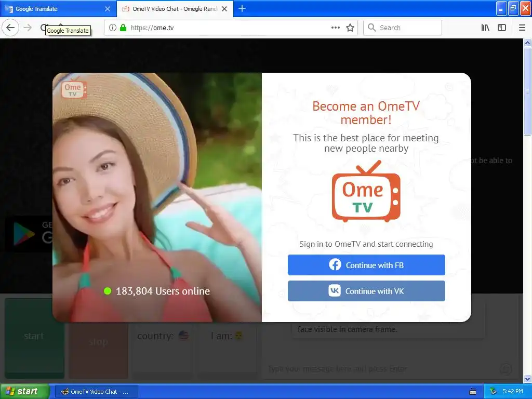Click the '183,804 Users online' text
The image size is (532, 399).
163,291
